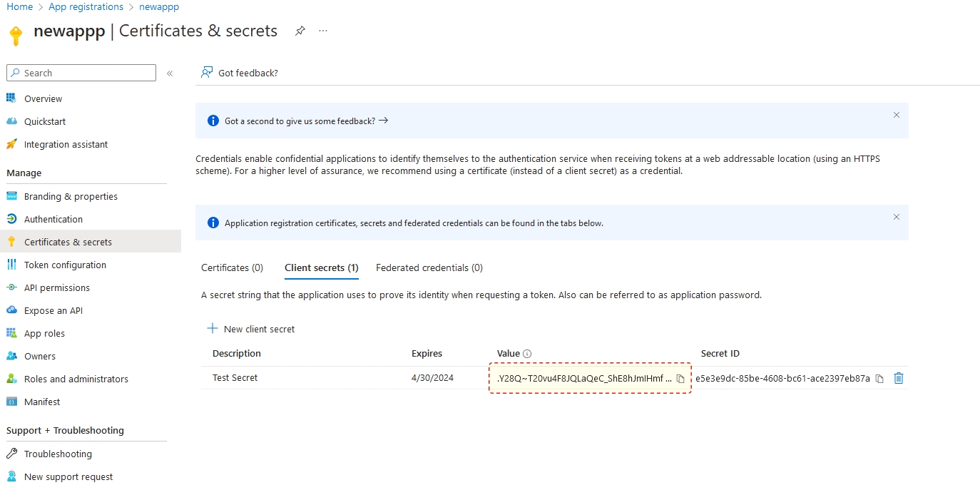This screenshot has height=500, width=980.
Task: Select Client secrets (1) tab
Action: (321, 267)
